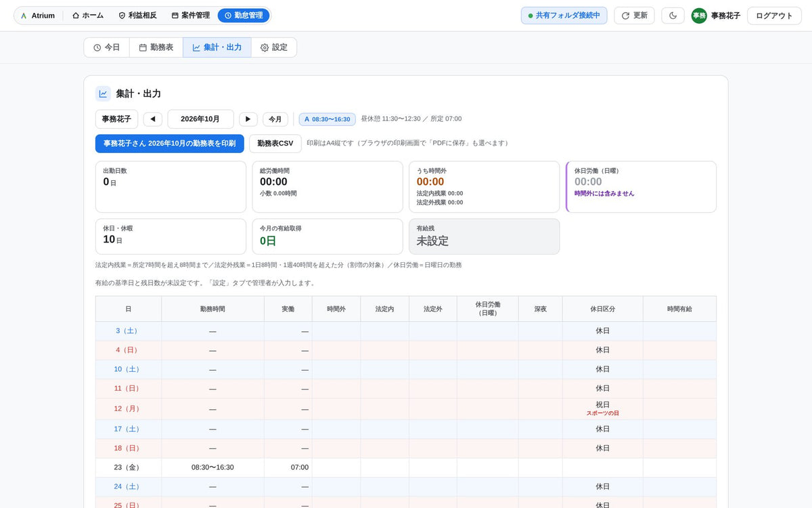This screenshot has width=812, height=508.
Task: Click the 総労働時間 summary card
Action: pyautogui.click(x=328, y=187)
